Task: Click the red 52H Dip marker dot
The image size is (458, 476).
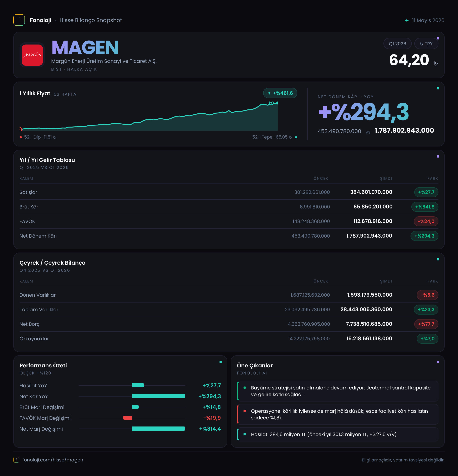Action: (x=21, y=137)
